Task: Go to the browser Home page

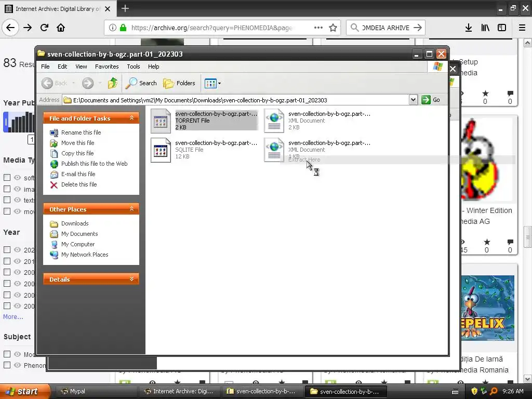Action: (61, 28)
